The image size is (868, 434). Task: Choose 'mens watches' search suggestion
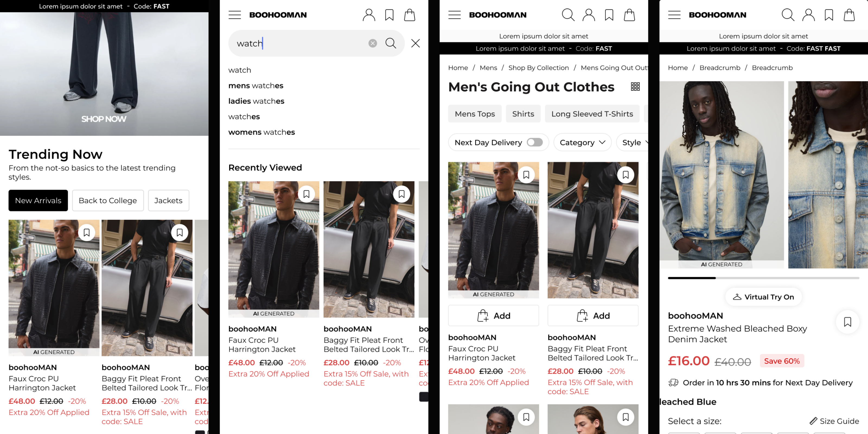tap(256, 86)
